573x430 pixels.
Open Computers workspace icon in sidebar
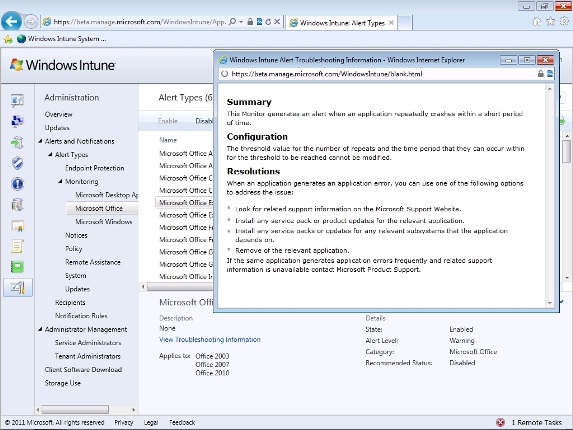click(17, 121)
